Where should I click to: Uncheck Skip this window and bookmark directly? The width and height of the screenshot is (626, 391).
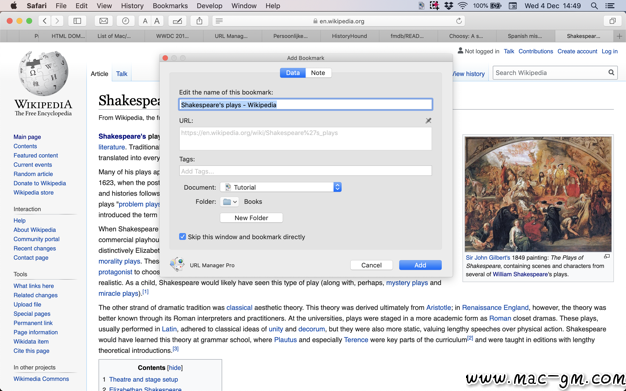click(x=182, y=236)
